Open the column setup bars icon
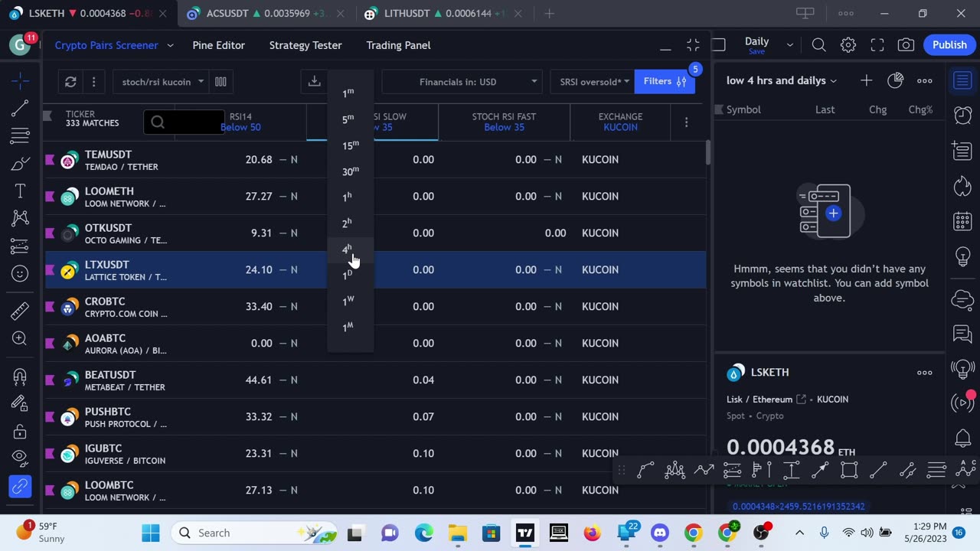This screenshot has height=551, width=980. click(220, 82)
